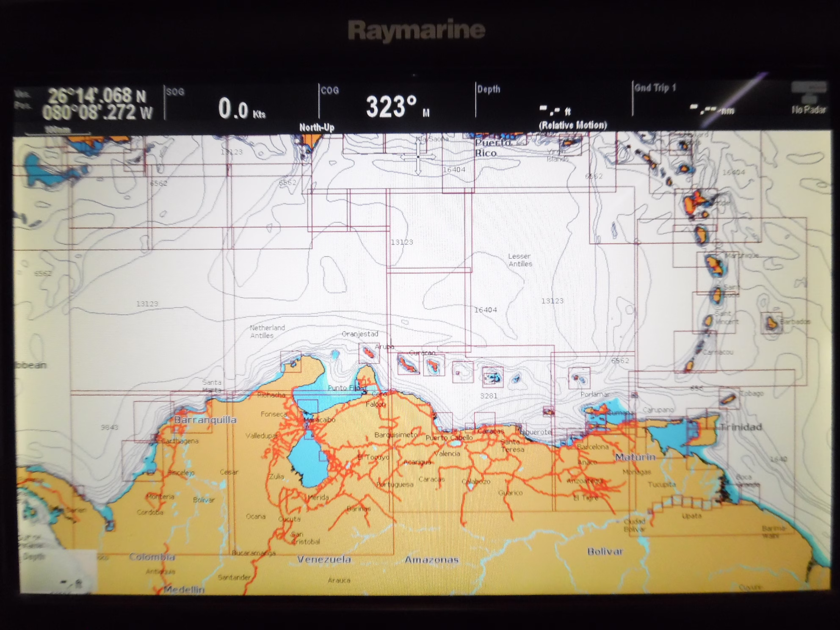Tap the Curacao label
The height and width of the screenshot is (630, 840).
pyautogui.click(x=422, y=353)
